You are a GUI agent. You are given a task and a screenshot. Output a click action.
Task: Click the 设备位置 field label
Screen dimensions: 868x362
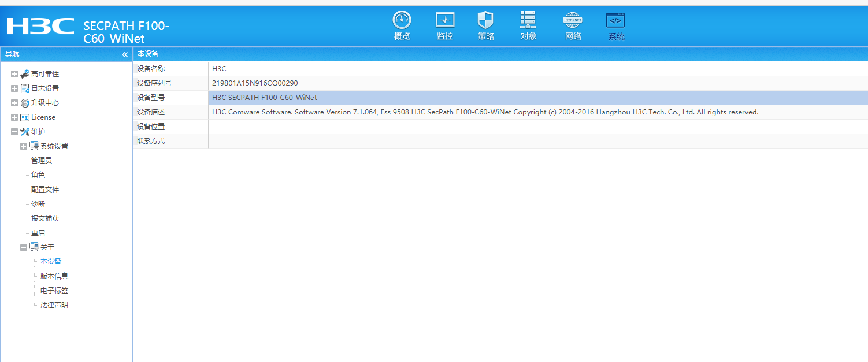tap(151, 127)
